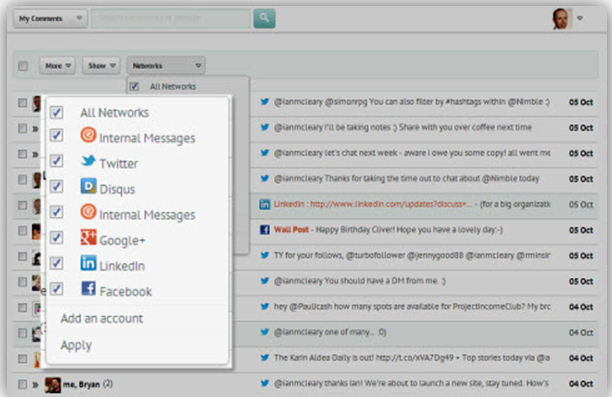Click Facebook icon on Wall Post row
The height and width of the screenshot is (397, 612).
(x=265, y=230)
